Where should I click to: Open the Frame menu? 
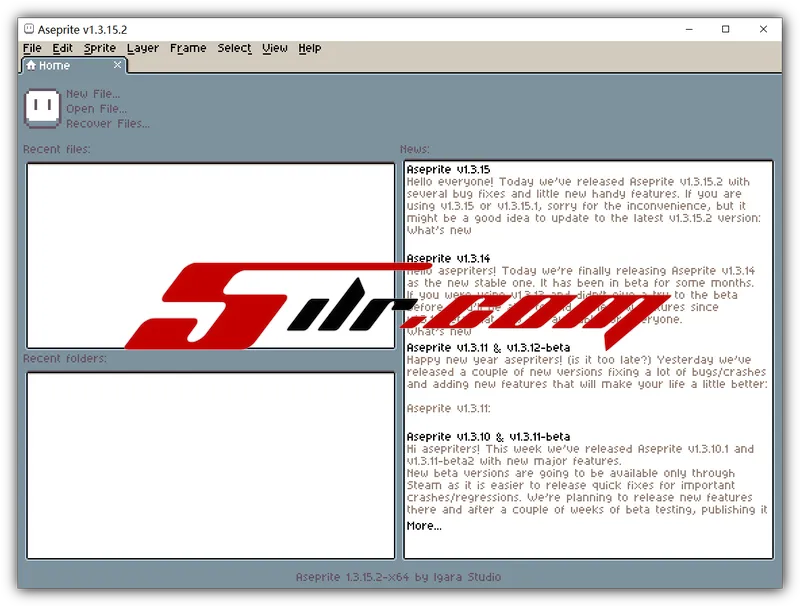pyautogui.click(x=188, y=48)
